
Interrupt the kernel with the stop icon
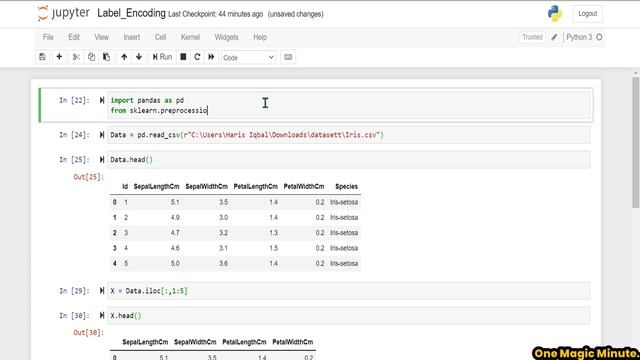pyautogui.click(x=183, y=57)
